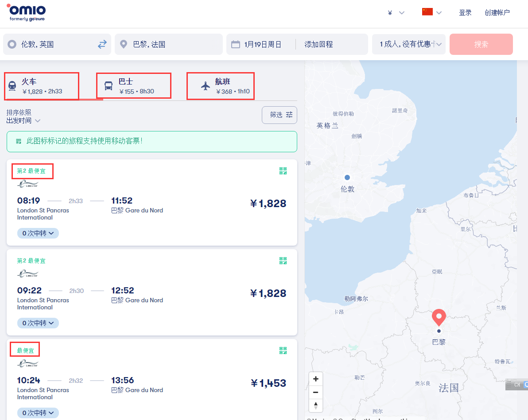This screenshot has height=420, width=528.
Task: Open the language flag dropdown
Action: tap(432, 12)
